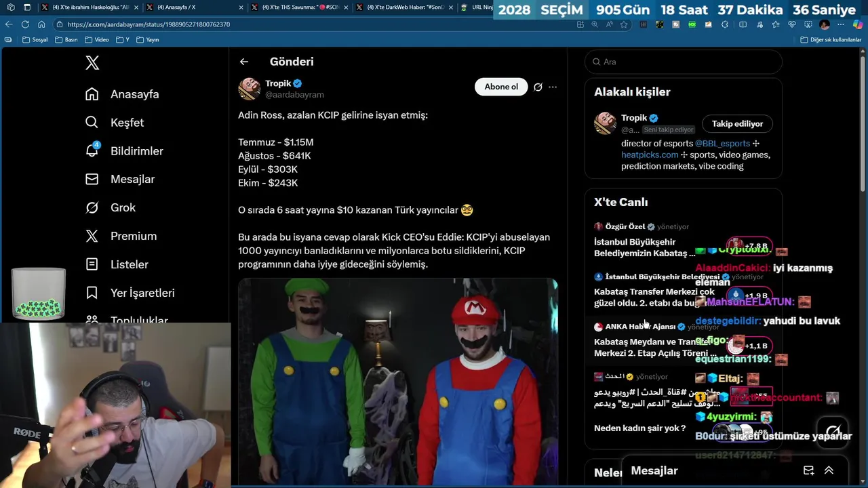The image size is (868, 488).
Task: Expand Mesajlar drawer with double chevron
Action: [x=829, y=470]
